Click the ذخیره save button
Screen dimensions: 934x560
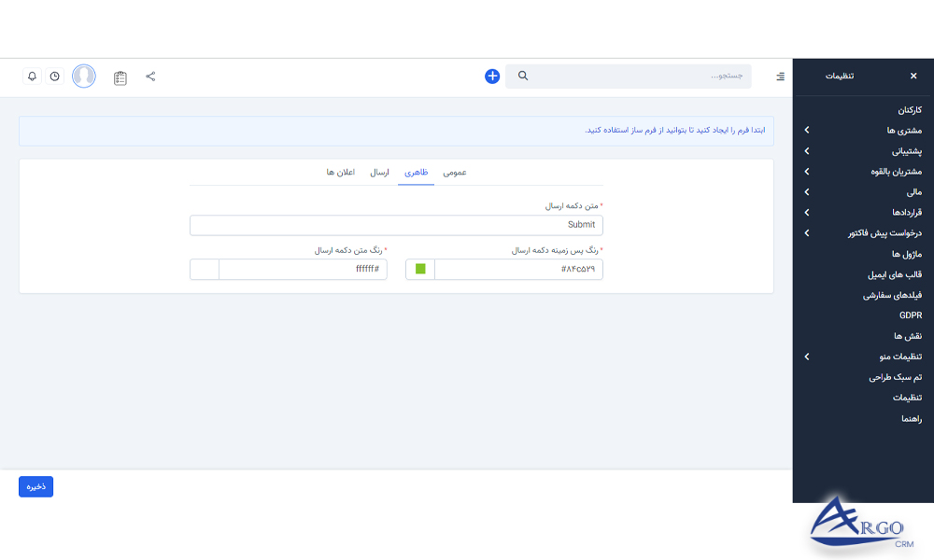coord(35,486)
